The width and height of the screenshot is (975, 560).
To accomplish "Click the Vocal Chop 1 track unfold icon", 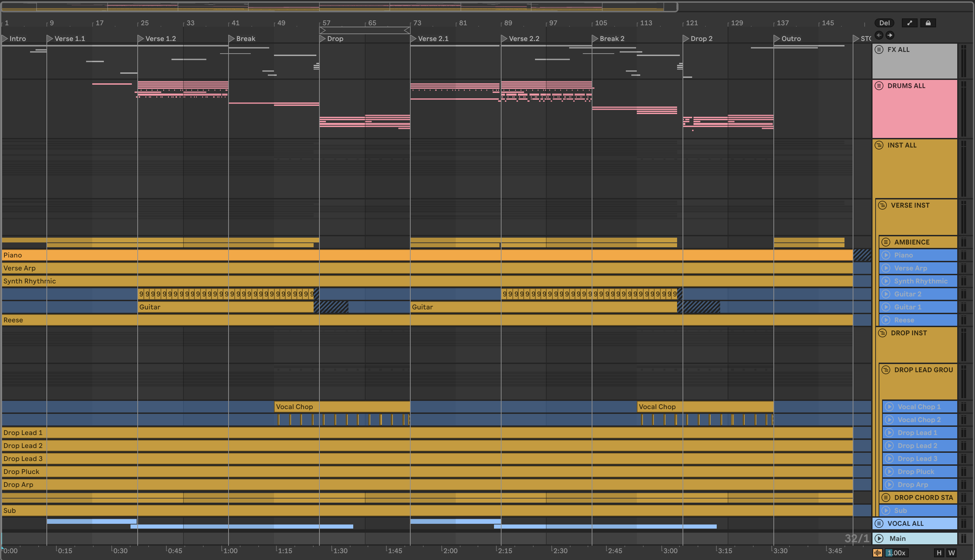I will coord(889,407).
